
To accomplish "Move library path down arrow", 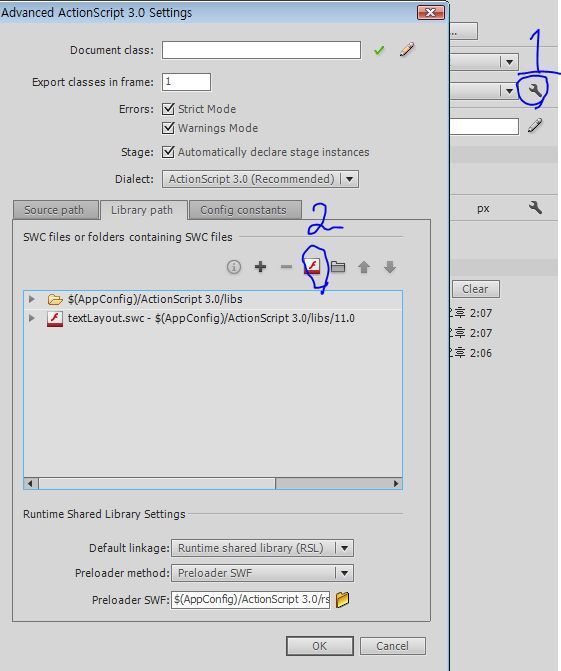I will 390,267.
